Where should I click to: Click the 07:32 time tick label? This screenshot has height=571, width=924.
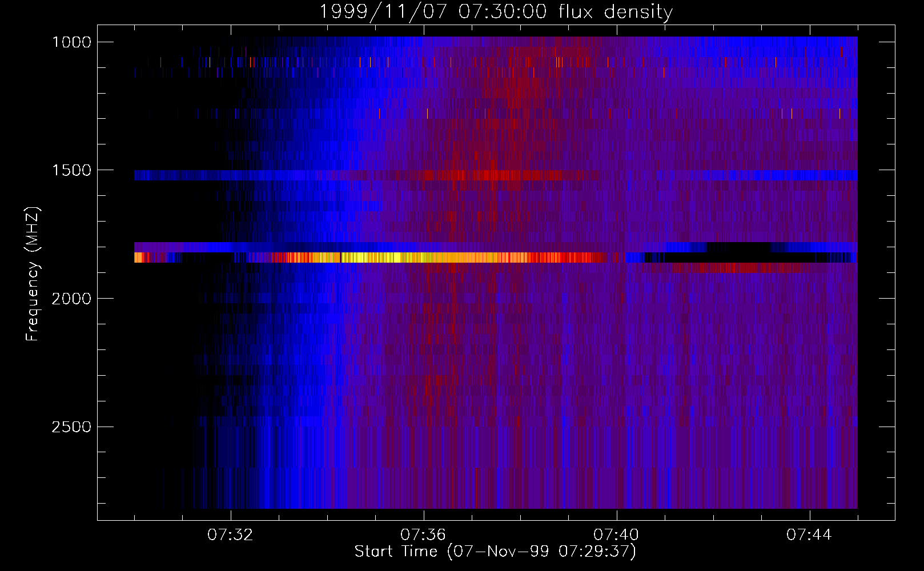230,535
